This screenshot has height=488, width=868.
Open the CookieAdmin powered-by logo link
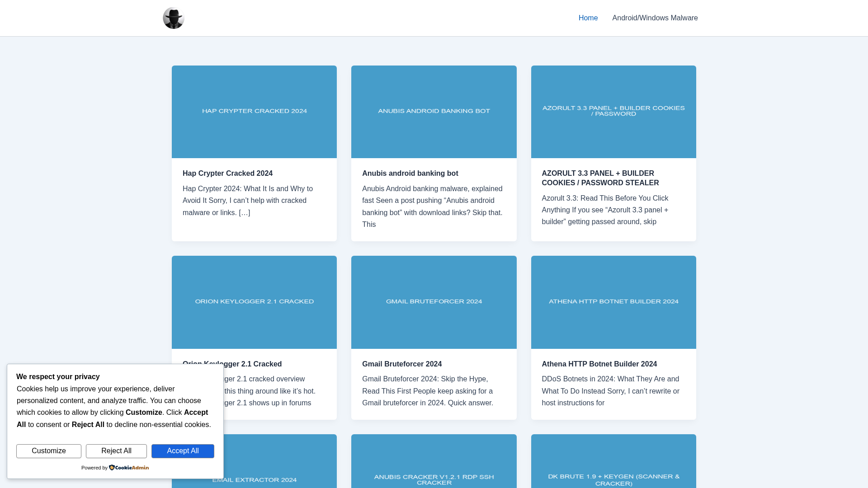[x=129, y=468]
